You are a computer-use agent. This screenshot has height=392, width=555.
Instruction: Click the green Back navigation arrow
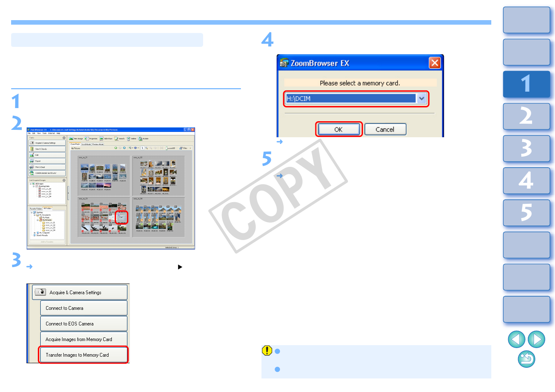point(116,148)
